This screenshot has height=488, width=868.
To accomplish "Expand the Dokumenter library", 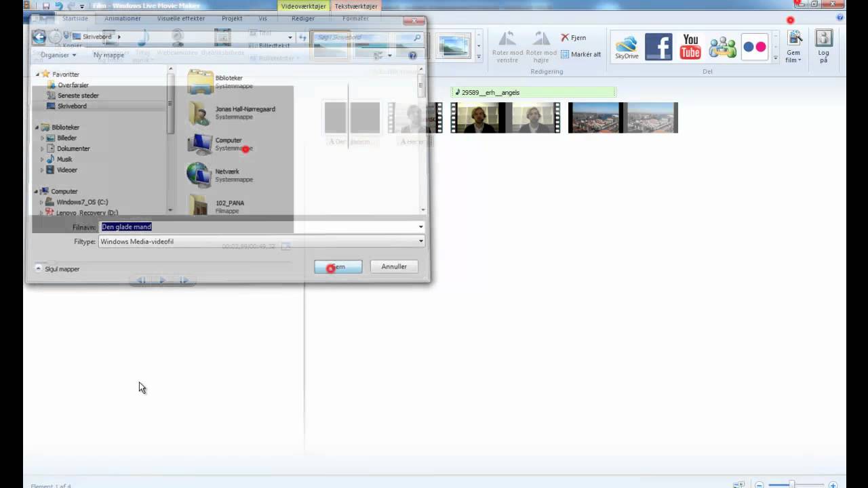I will [x=42, y=148].
